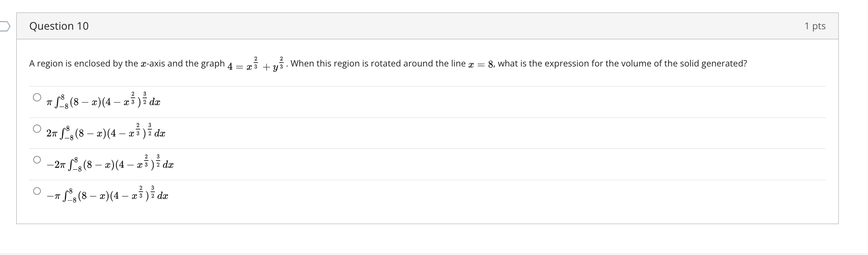
Task: Flag Question 10 using the flag icon
Action: coord(5,26)
